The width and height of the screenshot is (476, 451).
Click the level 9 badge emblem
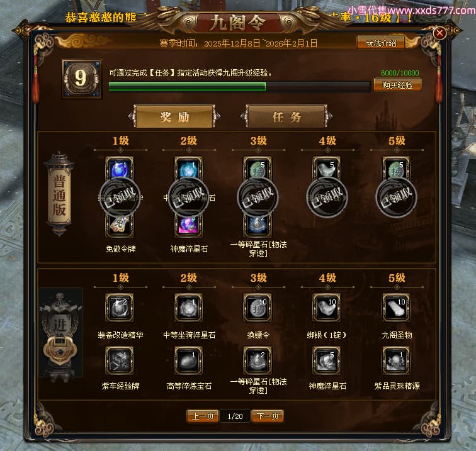[x=81, y=79]
